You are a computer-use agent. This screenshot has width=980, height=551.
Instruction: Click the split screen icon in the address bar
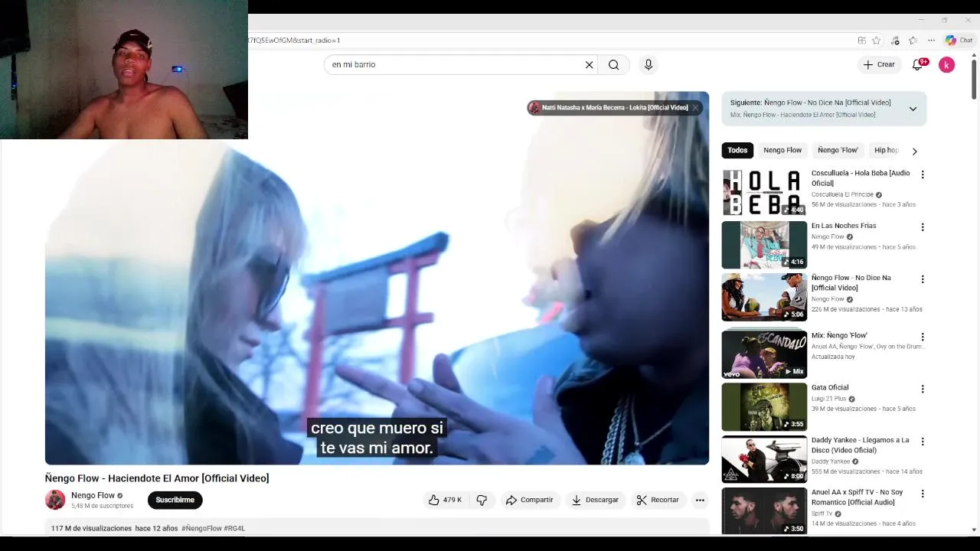coord(861,41)
